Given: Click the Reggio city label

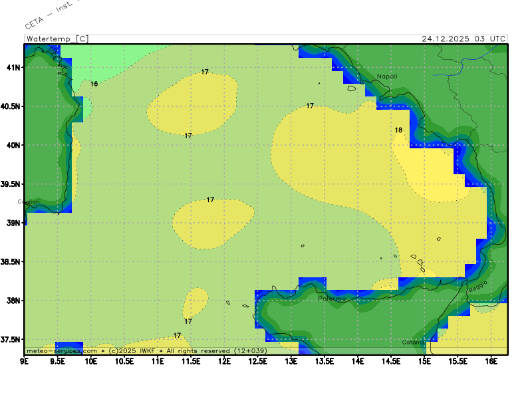Looking at the screenshot, I should click(477, 289).
